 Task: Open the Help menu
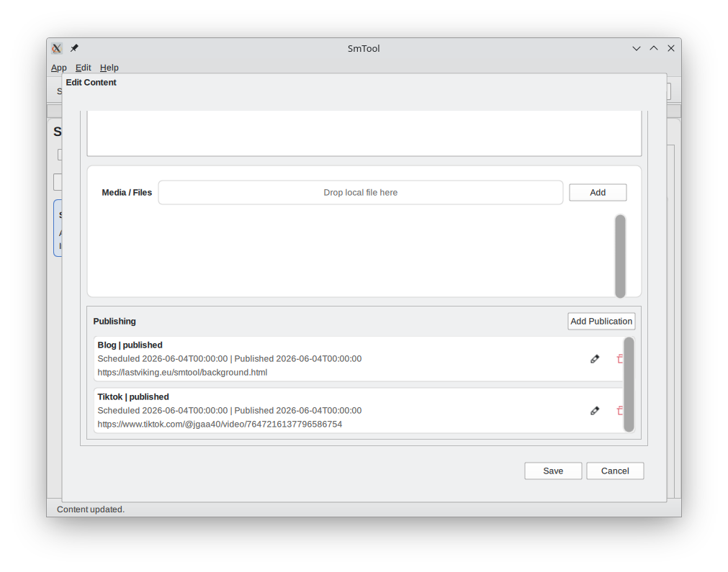pos(109,68)
